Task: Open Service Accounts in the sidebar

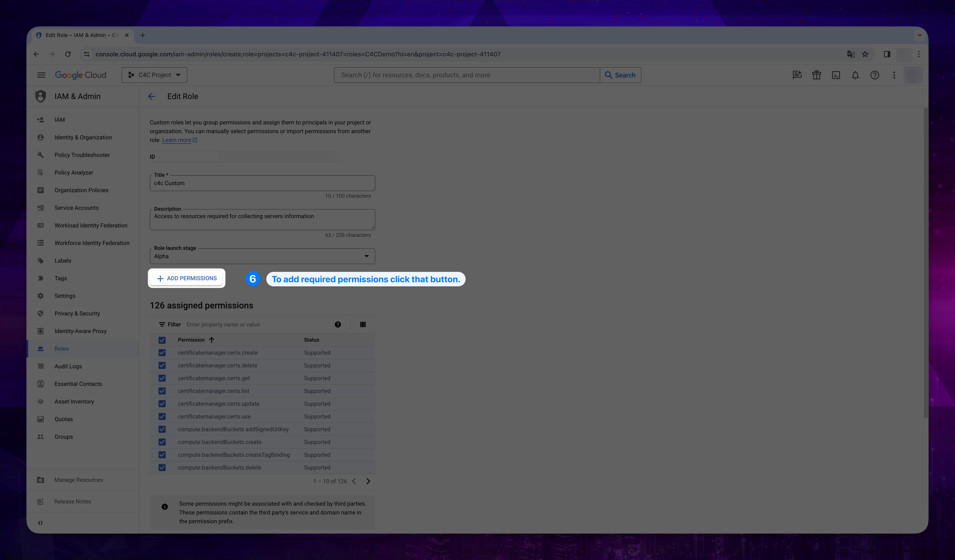Action: coord(83,208)
